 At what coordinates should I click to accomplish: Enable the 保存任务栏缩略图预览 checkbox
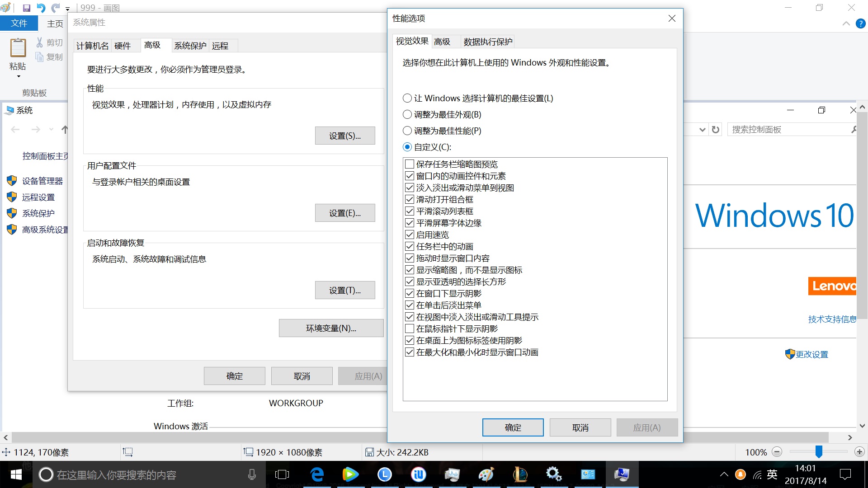(409, 164)
